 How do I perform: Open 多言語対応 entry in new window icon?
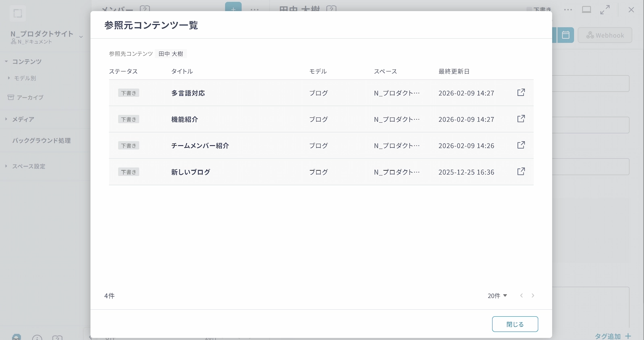(521, 93)
